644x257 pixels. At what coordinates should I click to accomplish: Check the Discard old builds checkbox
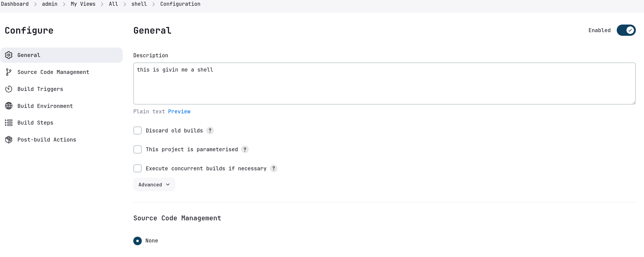[138, 131]
